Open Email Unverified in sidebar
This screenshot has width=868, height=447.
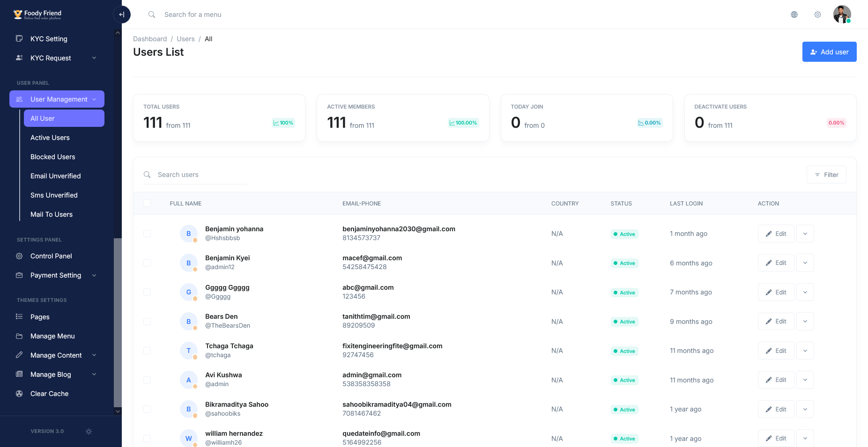click(56, 176)
